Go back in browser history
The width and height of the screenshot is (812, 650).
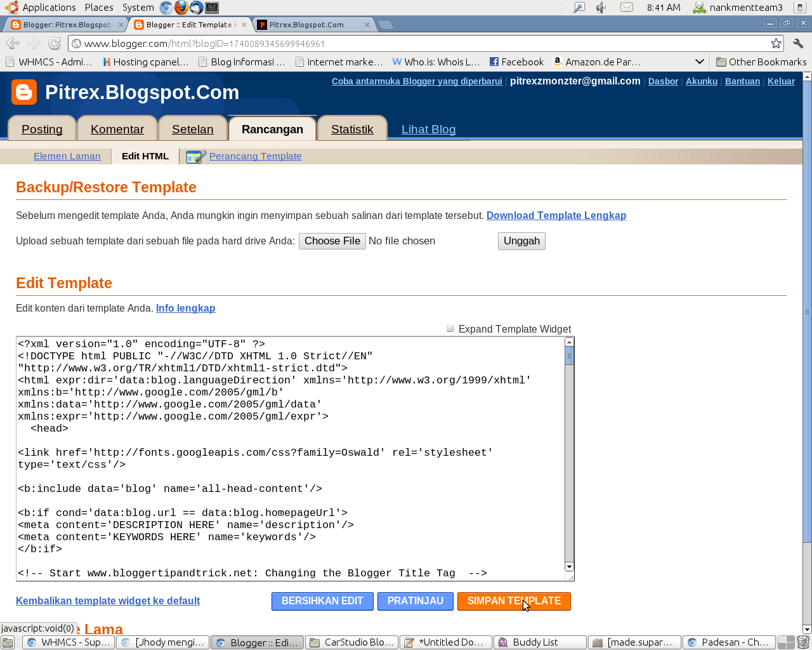(12, 43)
